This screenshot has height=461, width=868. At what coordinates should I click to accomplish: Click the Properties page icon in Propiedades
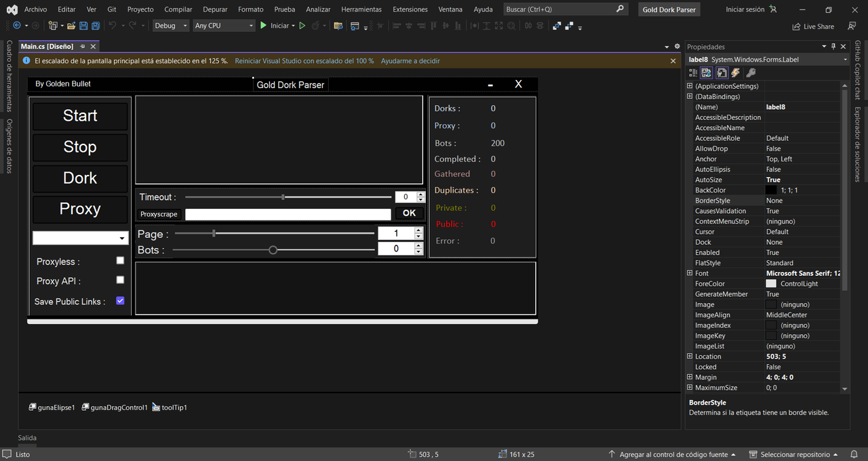[x=722, y=73]
